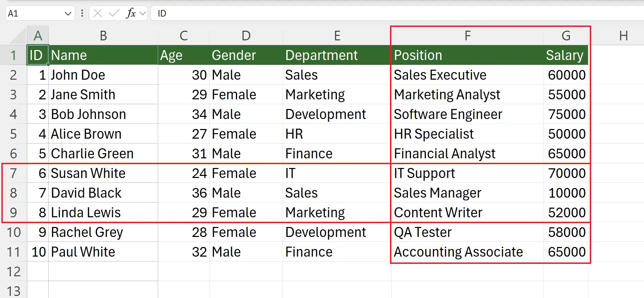Select column F header
The height and width of the screenshot is (298, 644).
click(x=467, y=36)
